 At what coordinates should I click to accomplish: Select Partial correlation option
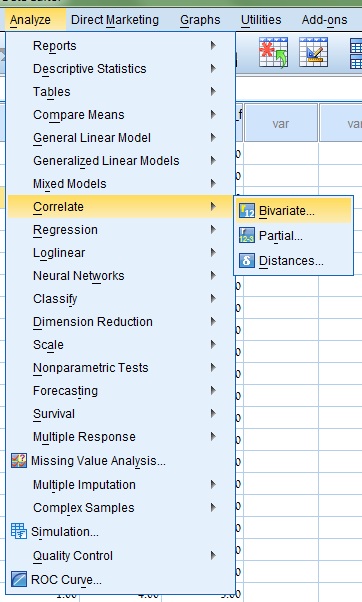click(x=293, y=235)
